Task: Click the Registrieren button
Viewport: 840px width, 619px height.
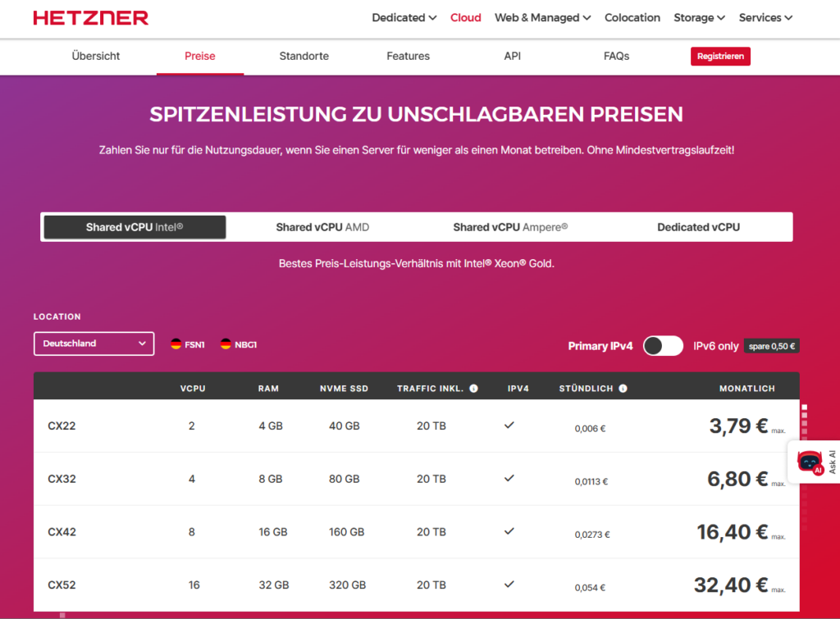Action: pos(720,57)
